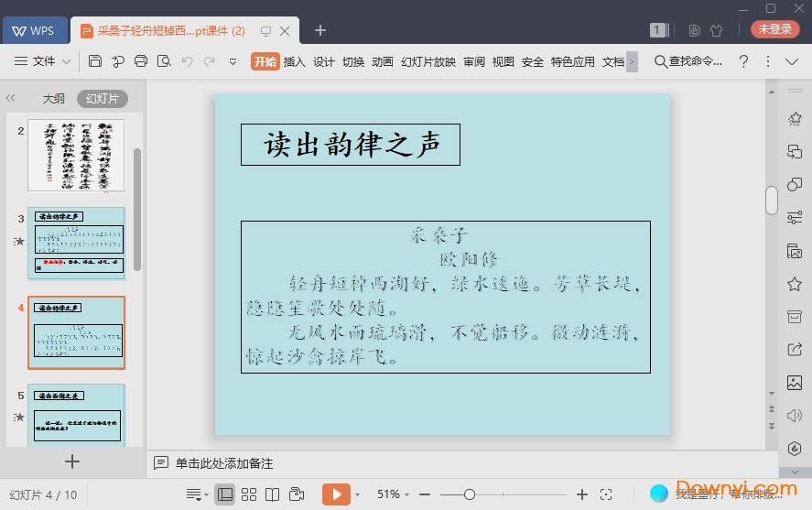
Task: Click the speaker icon in right sidebar
Action: (795, 416)
